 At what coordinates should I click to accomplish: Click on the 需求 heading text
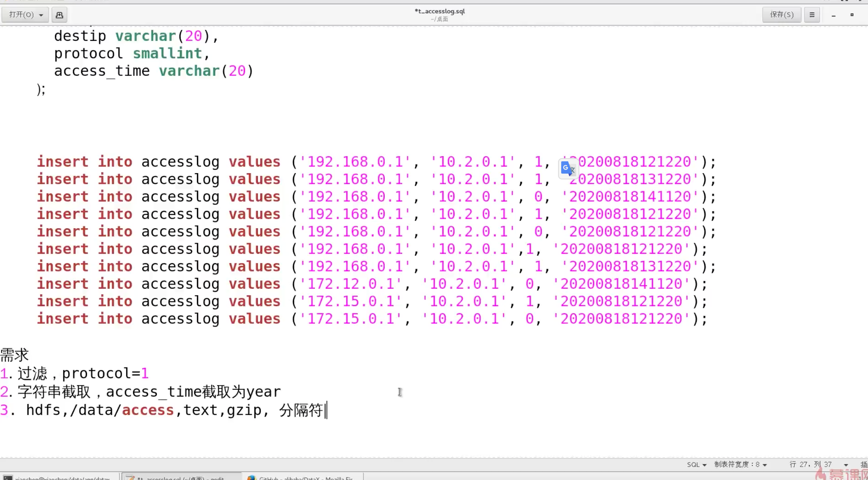coord(15,355)
